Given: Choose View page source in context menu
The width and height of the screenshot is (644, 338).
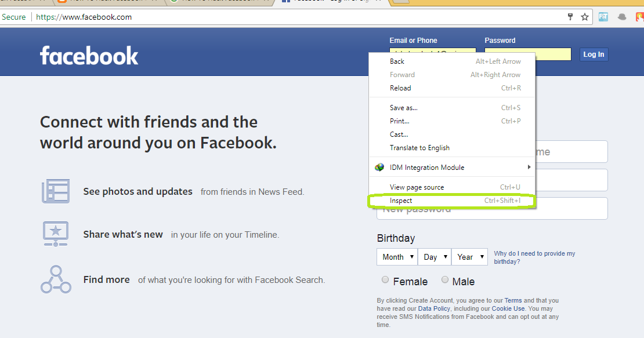Looking at the screenshot, I should coord(452,187).
